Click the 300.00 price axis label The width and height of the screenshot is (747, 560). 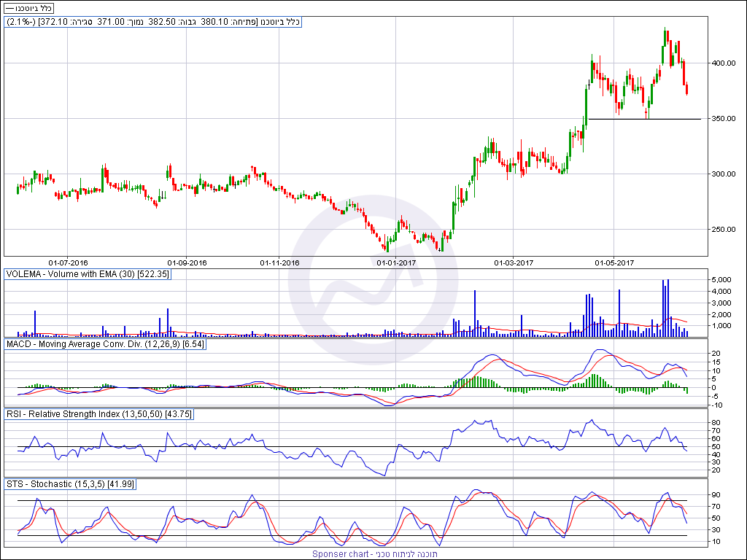(724, 174)
